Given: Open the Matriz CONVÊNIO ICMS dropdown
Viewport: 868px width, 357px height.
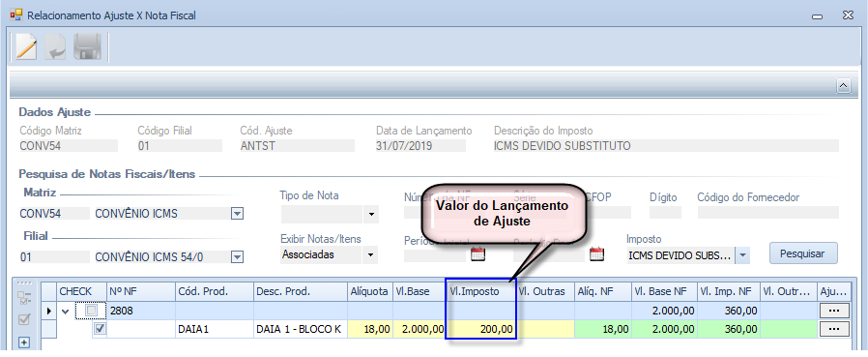Looking at the screenshot, I should point(237,214).
